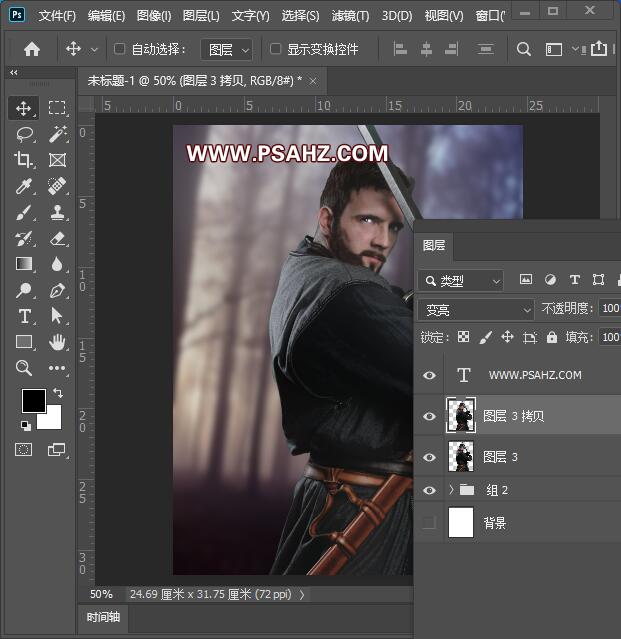
Task: Reset default foreground and background colors
Action: (x=26, y=425)
